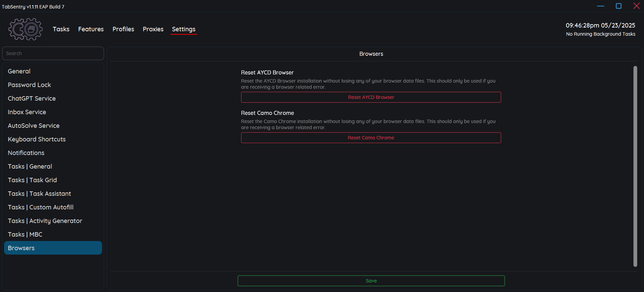Focus the settings Search field

[x=53, y=53]
